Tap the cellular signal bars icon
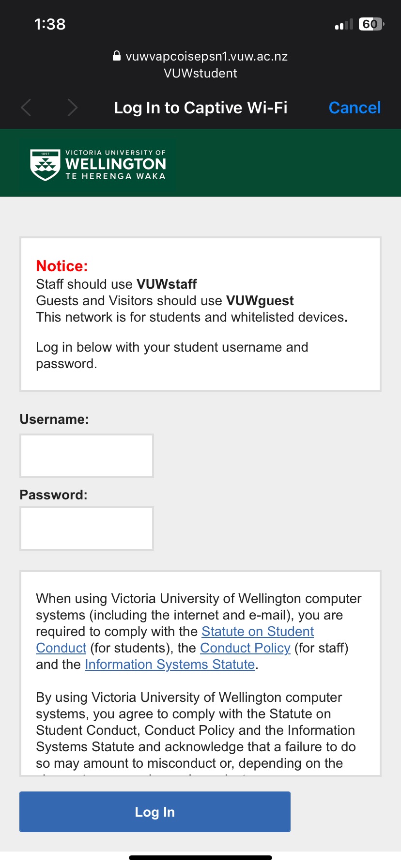 point(344,25)
